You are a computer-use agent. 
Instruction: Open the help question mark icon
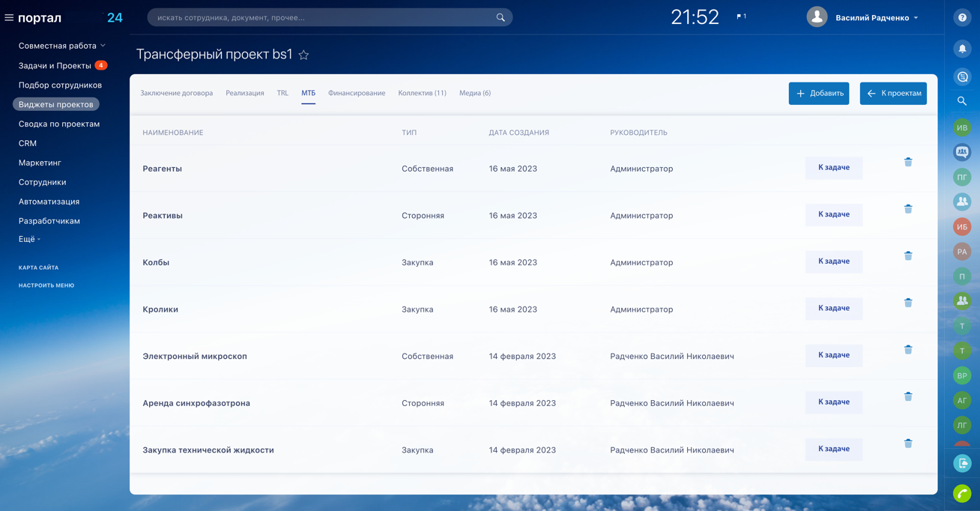[x=962, y=17]
